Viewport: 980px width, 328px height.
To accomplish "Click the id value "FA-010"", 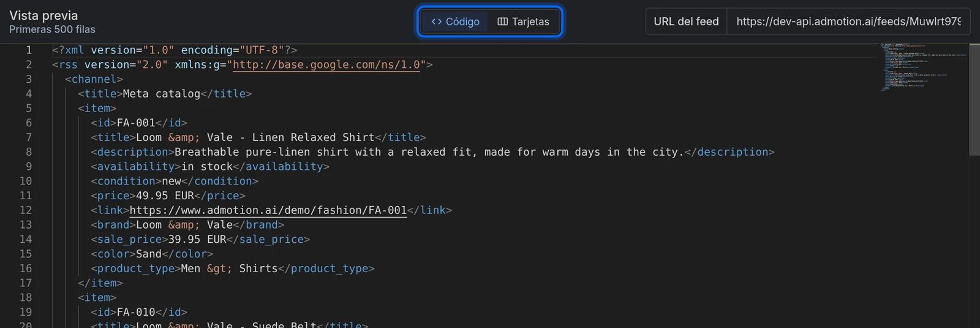I will coord(136,312).
